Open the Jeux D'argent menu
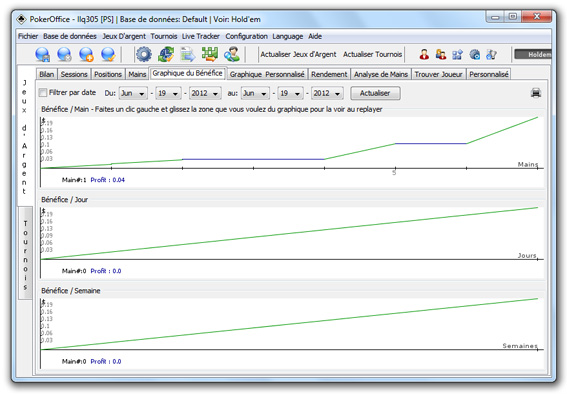This screenshot has width=567, height=394. point(124,36)
